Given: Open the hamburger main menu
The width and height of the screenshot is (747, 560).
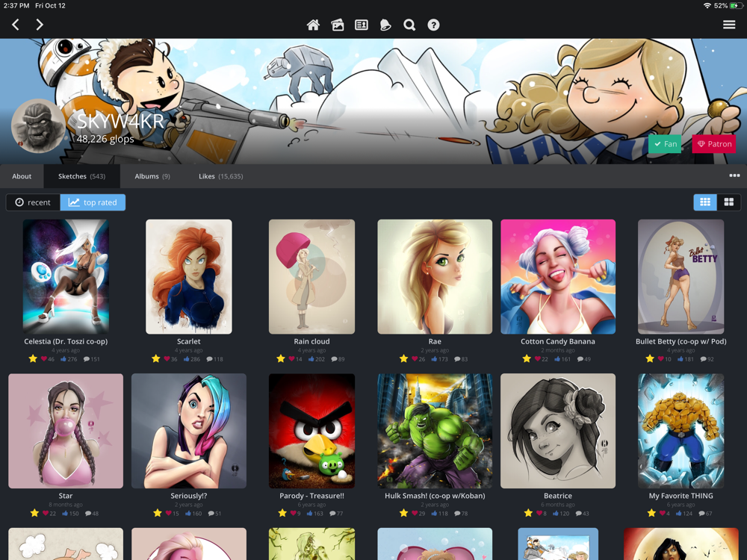Looking at the screenshot, I should pos(729,25).
